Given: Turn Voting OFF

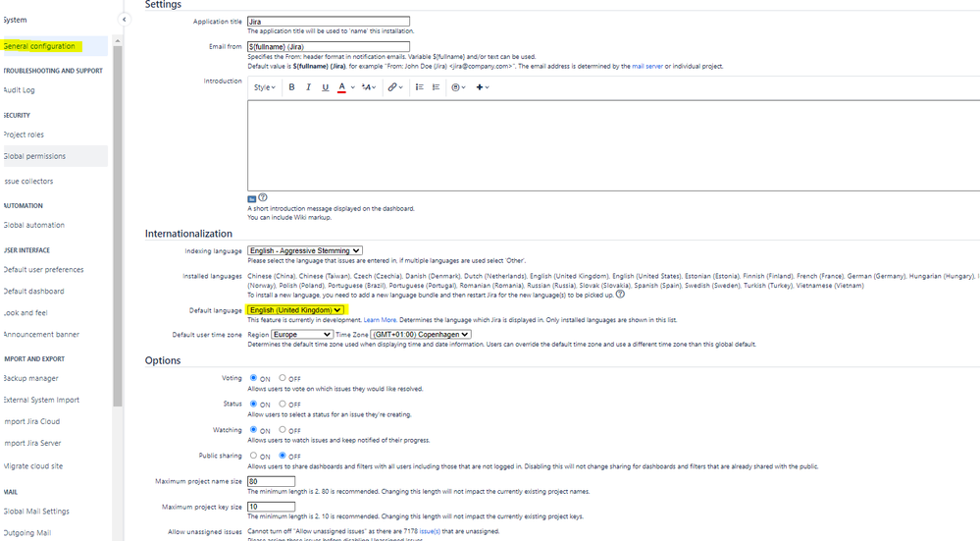Looking at the screenshot, I should (283, 378).
